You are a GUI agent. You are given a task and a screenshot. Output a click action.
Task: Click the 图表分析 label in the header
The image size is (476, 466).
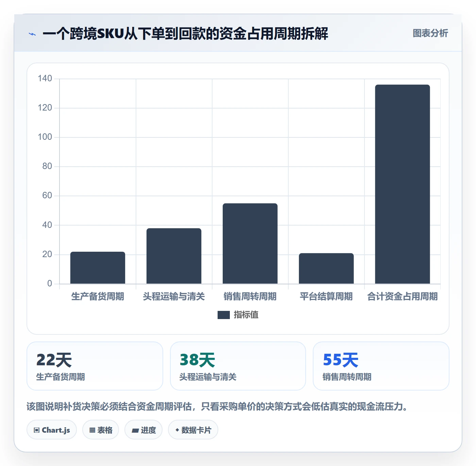pos(430,33)
